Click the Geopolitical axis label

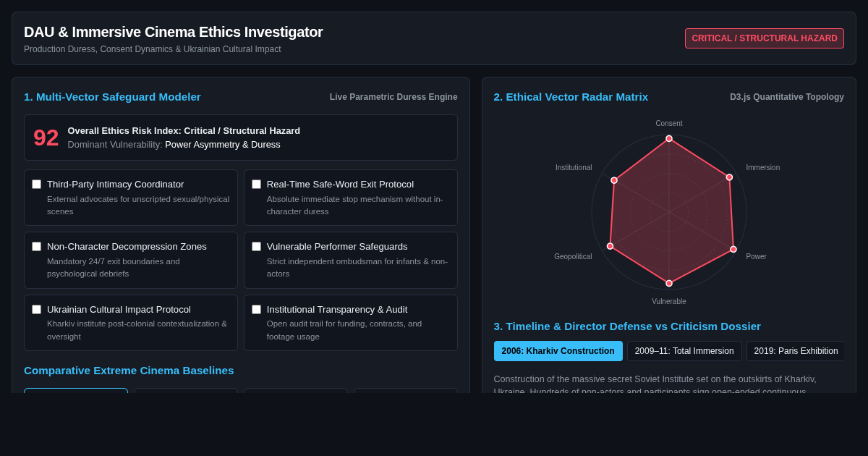coord(573,257)
